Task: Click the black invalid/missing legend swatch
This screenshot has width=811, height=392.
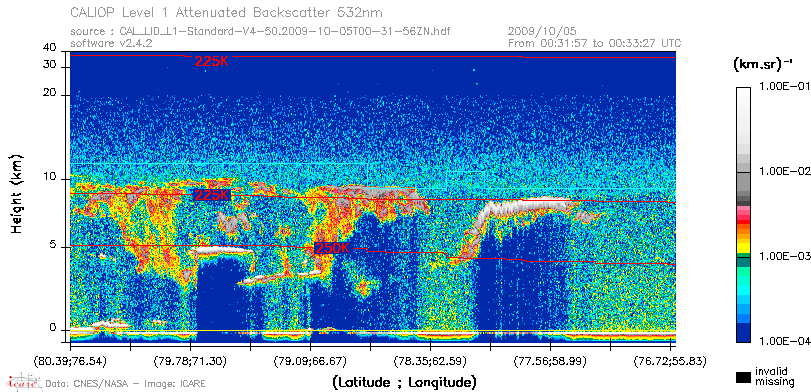Action: click(744, 377)
